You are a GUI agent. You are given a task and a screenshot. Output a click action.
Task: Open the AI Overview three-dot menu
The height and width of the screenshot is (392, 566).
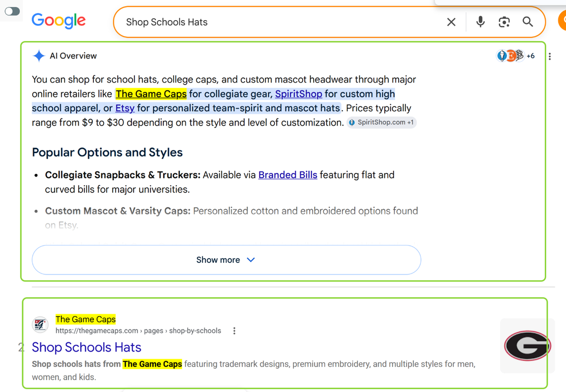550,57
